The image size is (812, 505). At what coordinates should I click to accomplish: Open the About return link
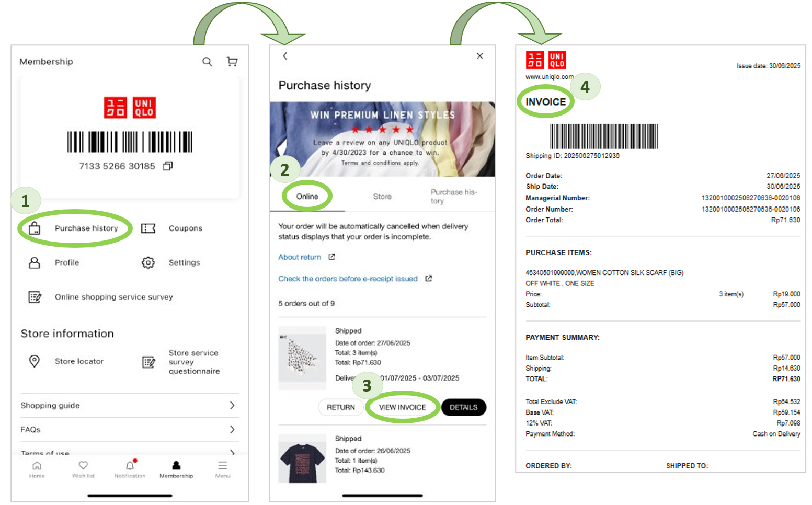point(300,257)
